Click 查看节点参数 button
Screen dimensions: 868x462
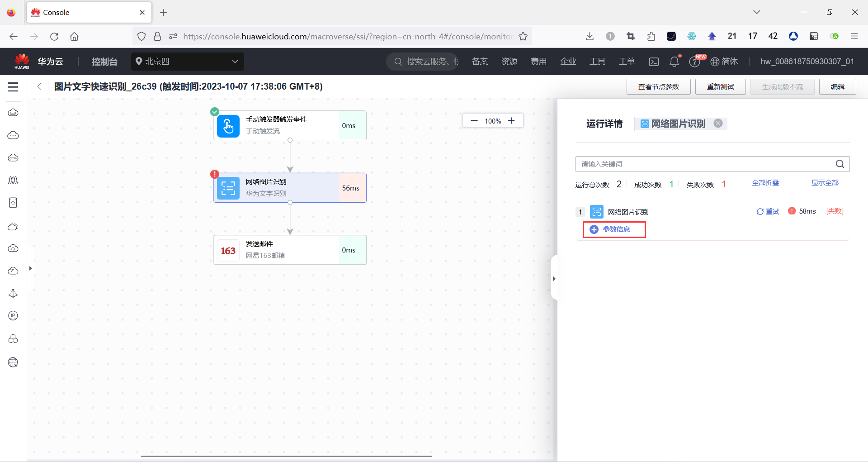(x=658, y=86)
